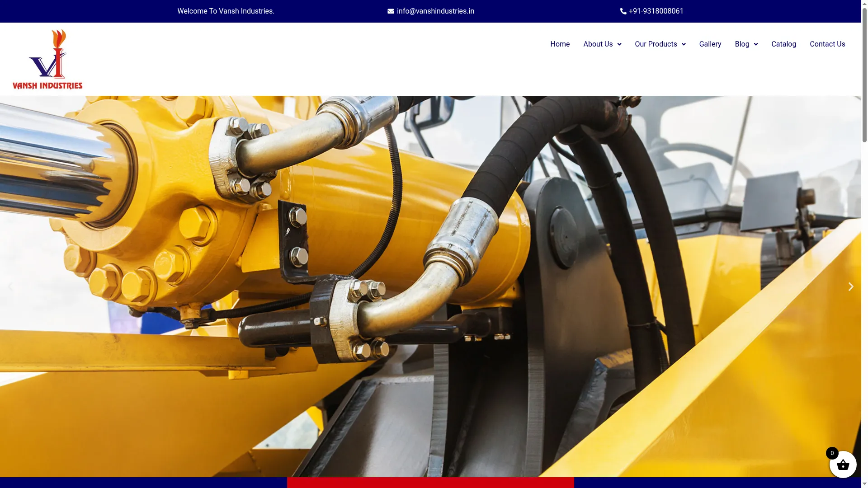
Task: Click the info@vanshindustries.in email link
Action: point(435,11)
